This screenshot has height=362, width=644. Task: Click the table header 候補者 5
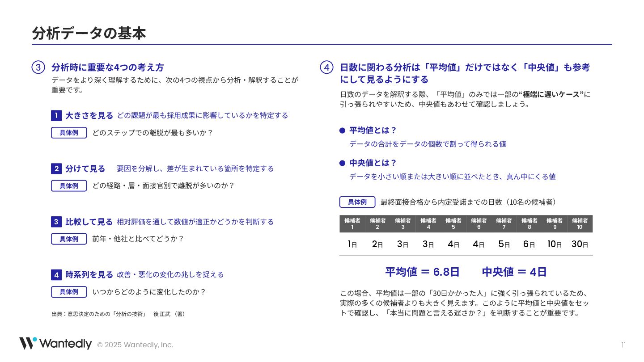(x=453, y=224)
